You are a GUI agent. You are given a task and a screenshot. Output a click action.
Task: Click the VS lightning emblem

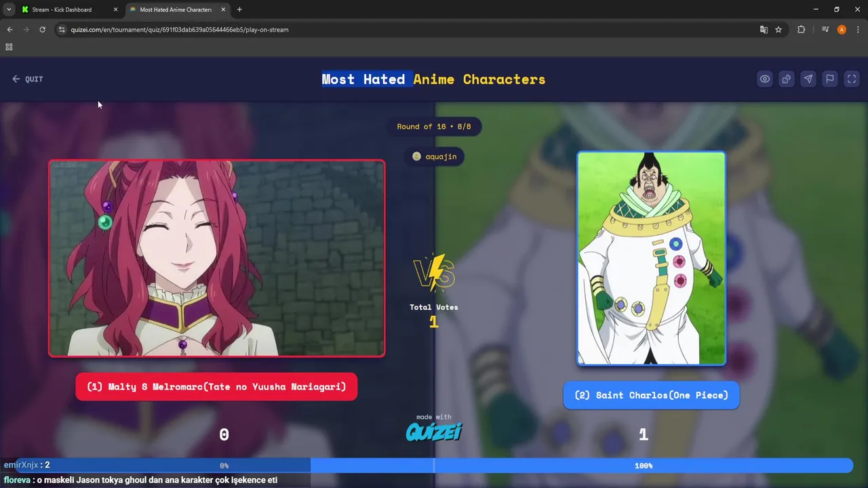pos(434,272)
